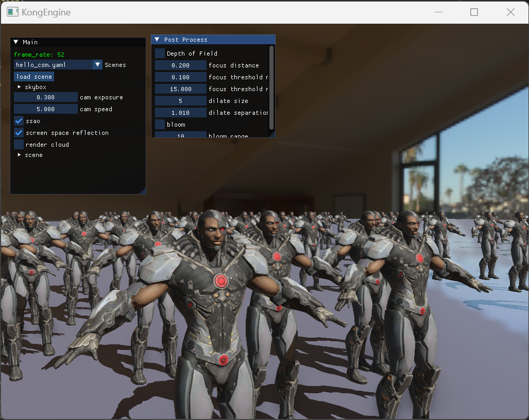
Task: Expand the scene tree node
Action: (x=19, y=155)
